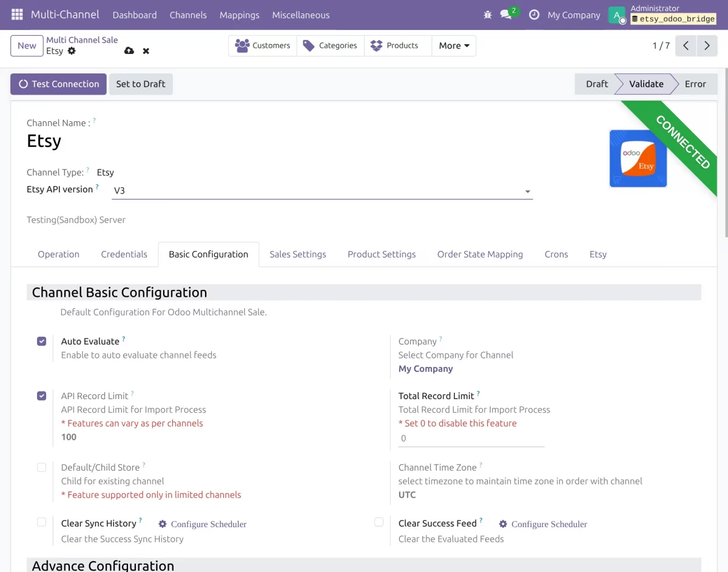
Task: Enable the Clear Sync History checkbox
Action: (41, 522)
